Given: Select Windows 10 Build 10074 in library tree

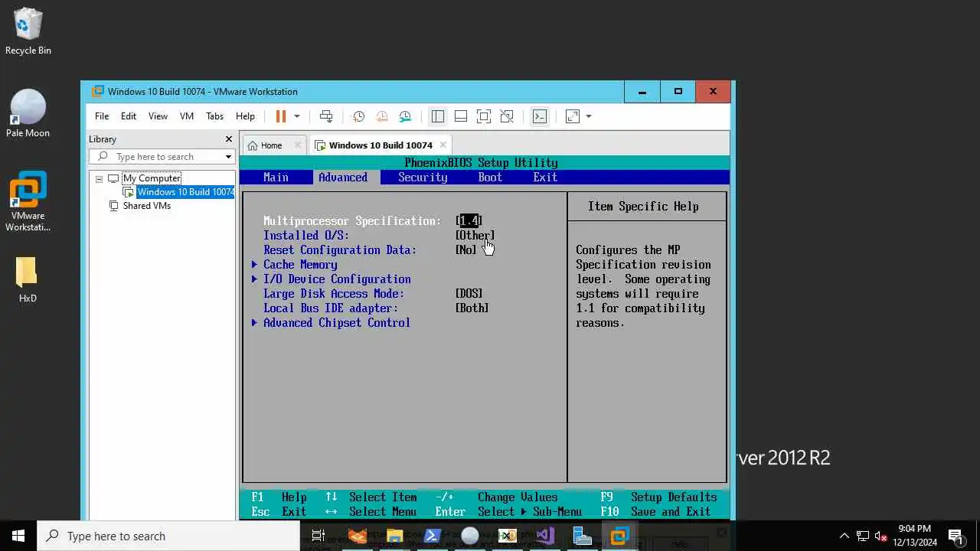Looking at the screenshot, I should click(185, 192).
